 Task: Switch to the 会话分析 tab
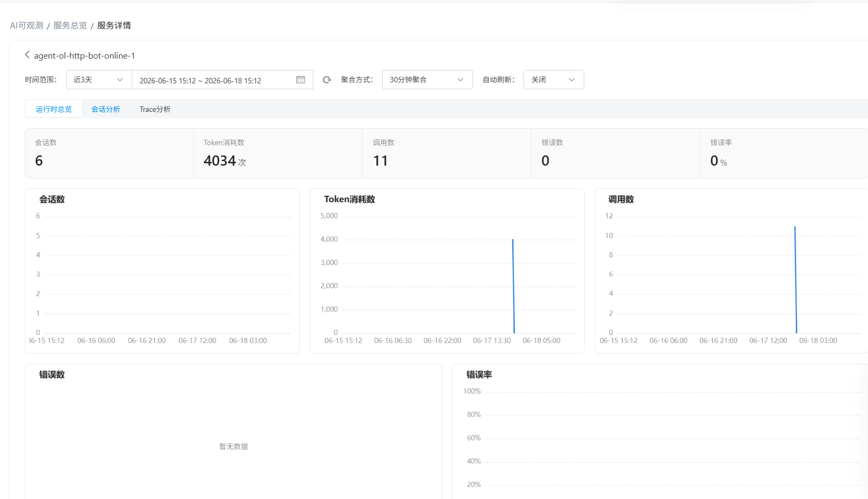tap(106, 109)
